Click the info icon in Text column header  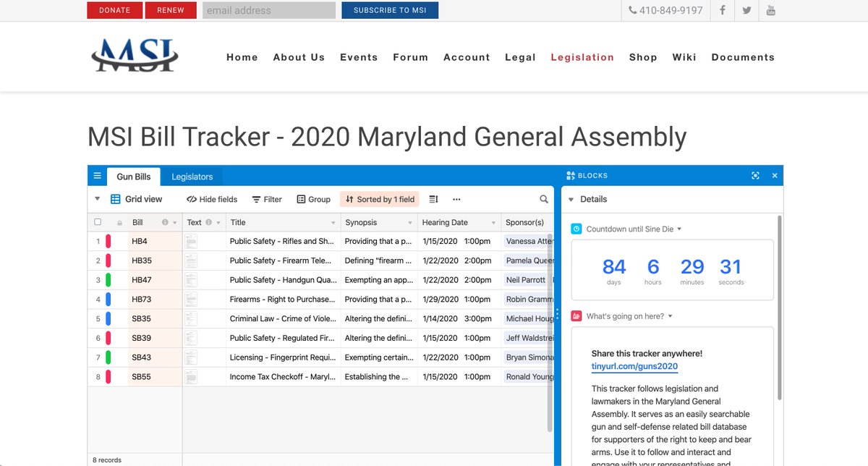209,223
